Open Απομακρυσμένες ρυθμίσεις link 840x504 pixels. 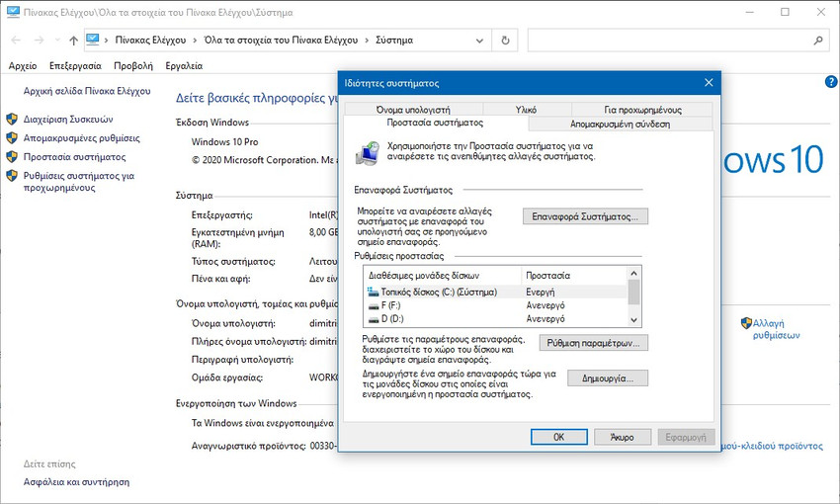click(81, 138)
